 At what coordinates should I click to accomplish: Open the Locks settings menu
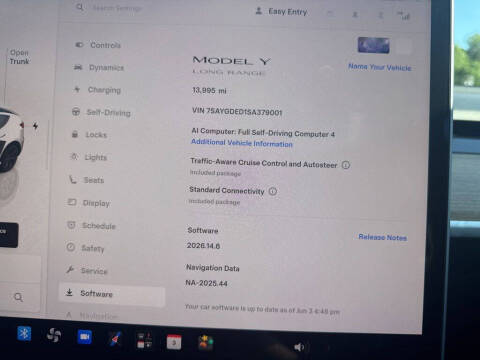pos(89,135)
